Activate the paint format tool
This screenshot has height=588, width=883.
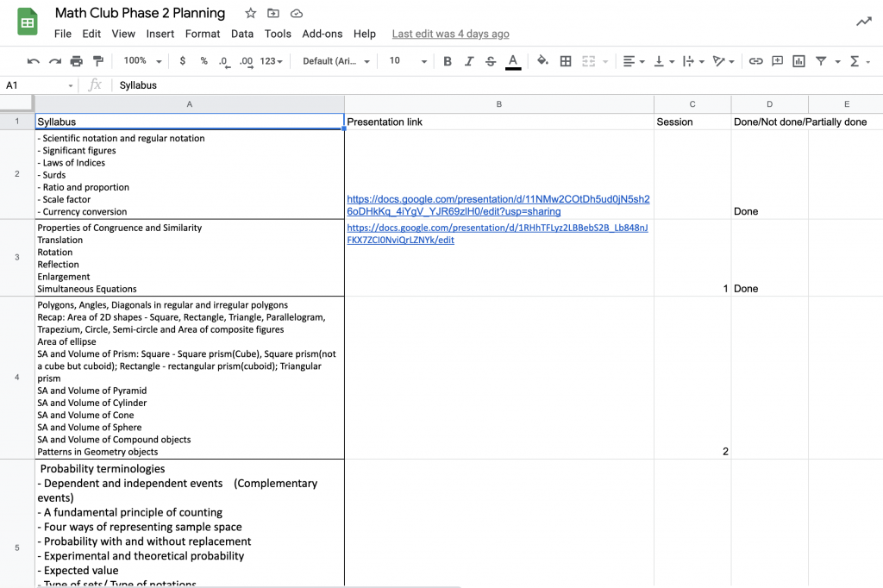(x=98, y=61)
